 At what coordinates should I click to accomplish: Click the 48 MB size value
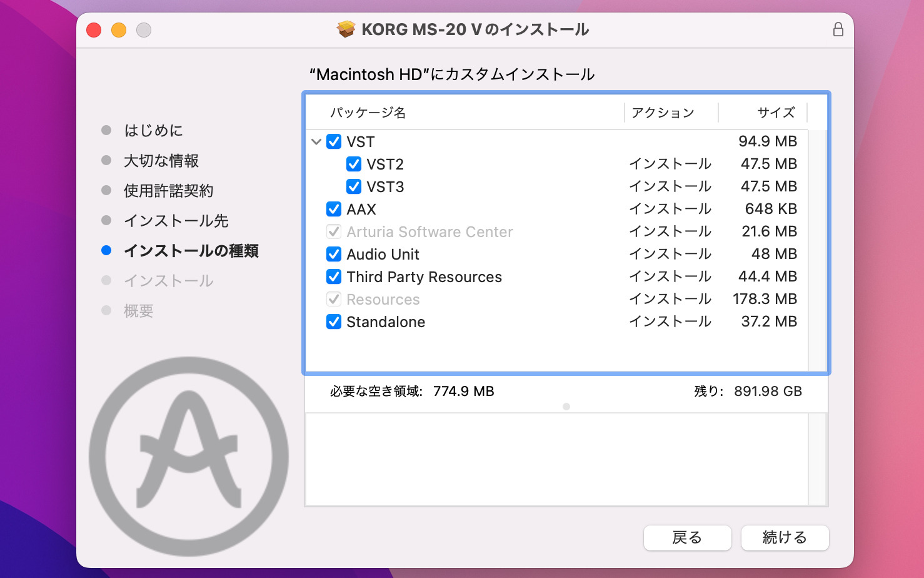pos(775,254)
